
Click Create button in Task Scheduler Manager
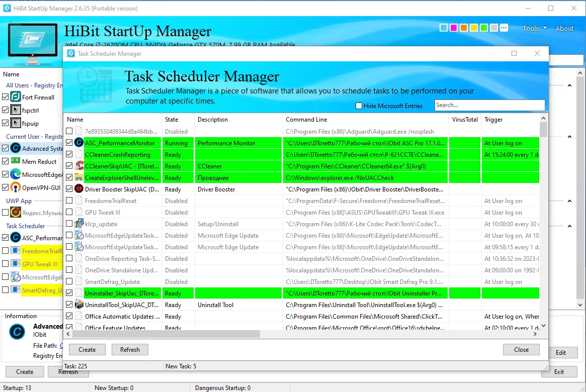pos(87,349)
